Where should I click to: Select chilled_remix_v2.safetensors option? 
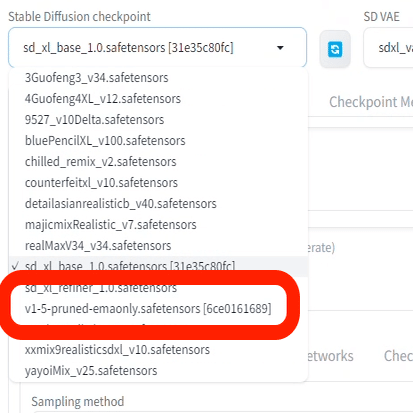[x=158, y=162]
